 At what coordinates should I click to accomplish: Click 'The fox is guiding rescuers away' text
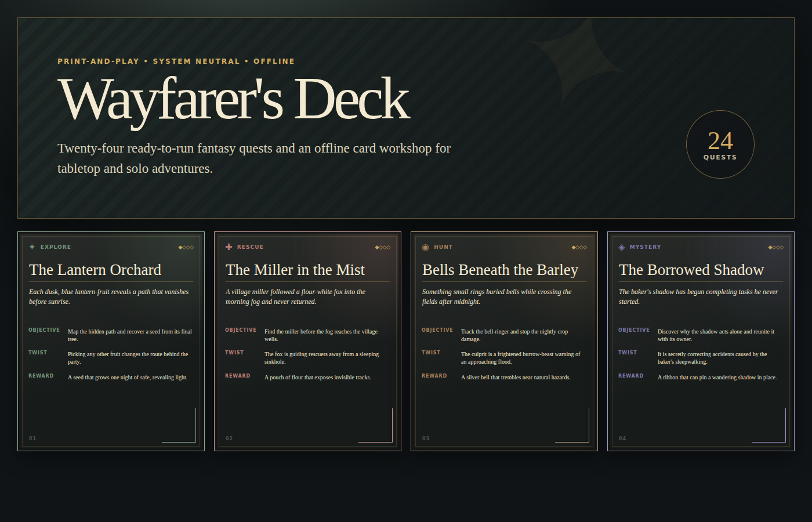[x=322, y=358]
